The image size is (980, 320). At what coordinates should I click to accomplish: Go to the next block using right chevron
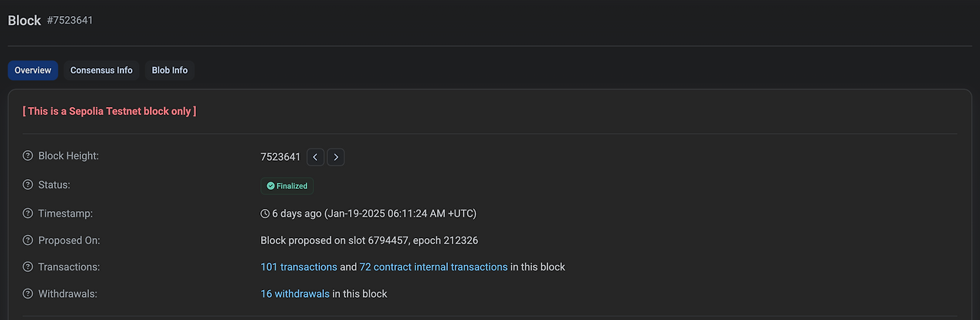[335, 157]
